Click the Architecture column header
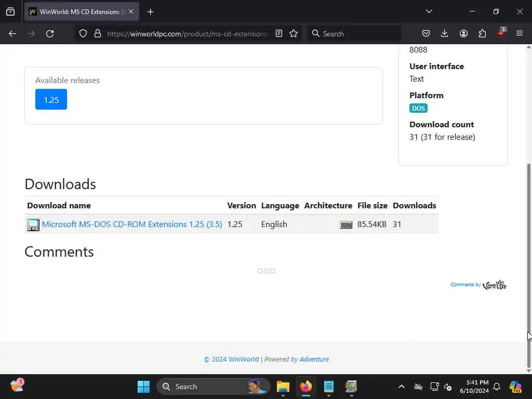The image size is (532, 399). [x=328, y=206]
